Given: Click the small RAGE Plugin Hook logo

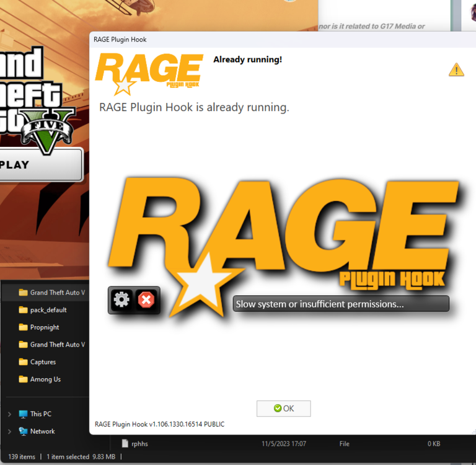Looking at the screenshot, I should pos(149,74).
